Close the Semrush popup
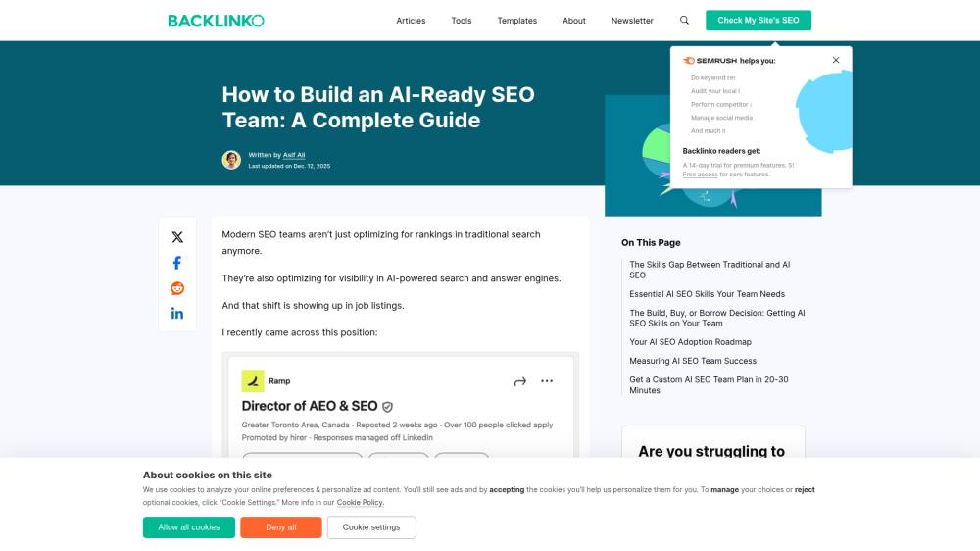 tap(836, 60)
